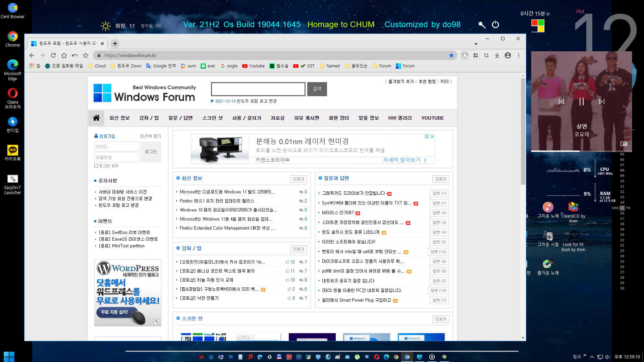Click the power icon on desktop top bar
Image resolution: width=644 pixels, height=362 pixels.
coord(495,24)
